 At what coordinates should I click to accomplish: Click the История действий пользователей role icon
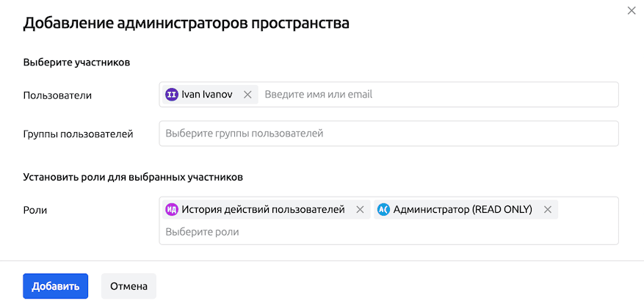click(172, 209)
